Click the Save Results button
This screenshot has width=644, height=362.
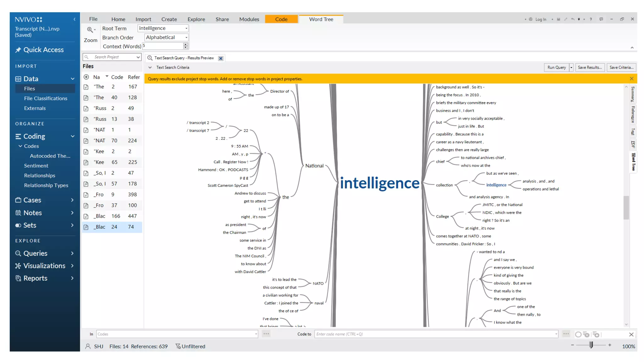(x=590, y=67)
